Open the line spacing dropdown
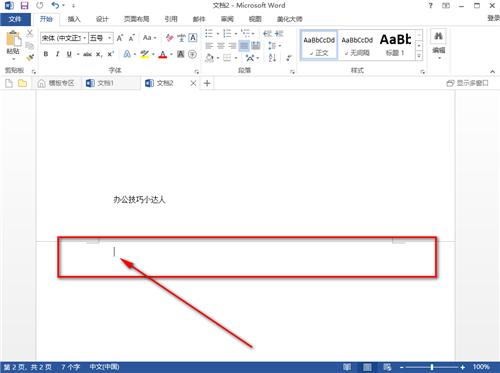Image resolution: width=500 pixels, height=373 pixels. (275, 46)
